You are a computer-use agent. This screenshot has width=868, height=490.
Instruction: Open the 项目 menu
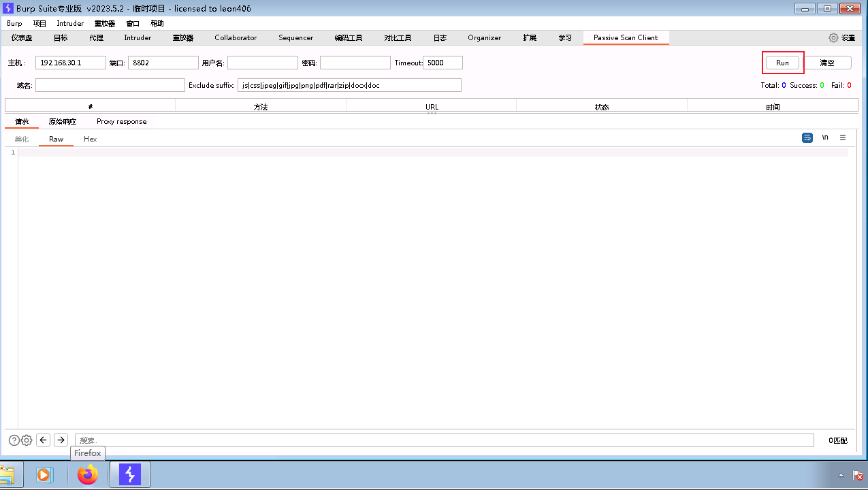(x=39, y=23)
